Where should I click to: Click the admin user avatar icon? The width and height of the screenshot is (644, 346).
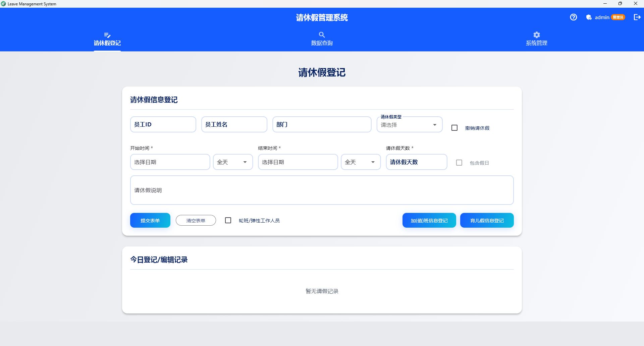pyautogui.click(x=589, y=17)
